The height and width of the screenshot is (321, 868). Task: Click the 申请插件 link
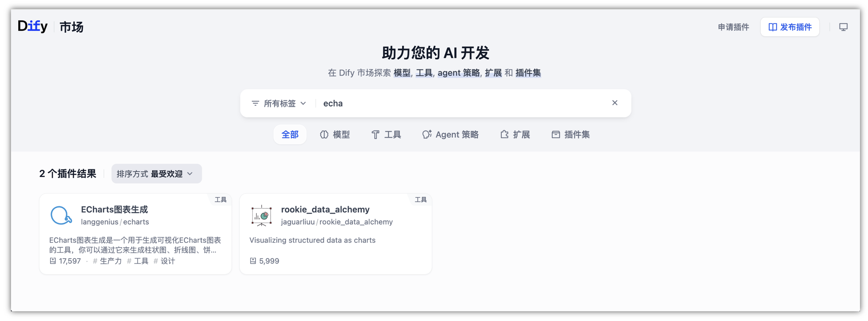(x=733, y=27)
